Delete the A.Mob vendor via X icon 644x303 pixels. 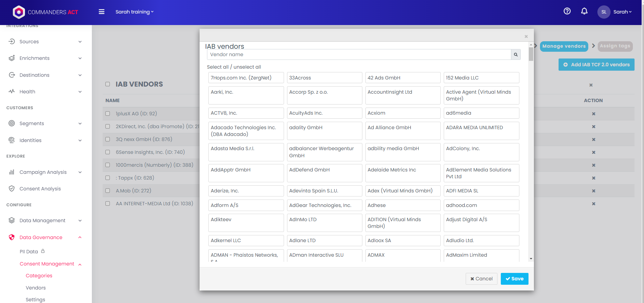click(x=593, y=191)
